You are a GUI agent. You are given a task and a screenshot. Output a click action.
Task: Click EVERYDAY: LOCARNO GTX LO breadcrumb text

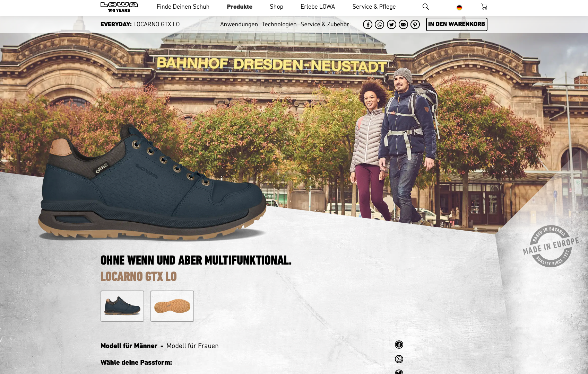(140, 25)
